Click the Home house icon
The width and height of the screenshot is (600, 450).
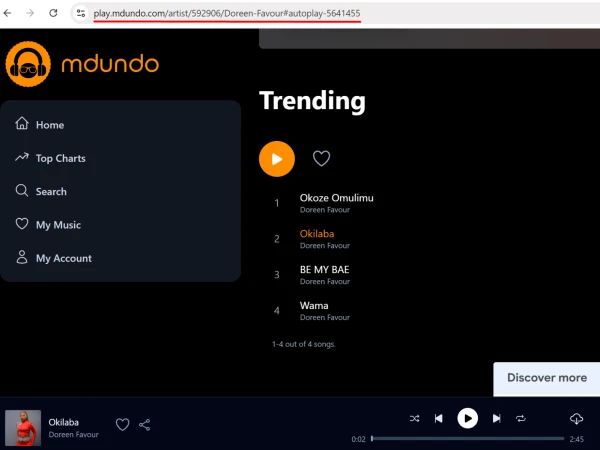(x=22, y=123)
